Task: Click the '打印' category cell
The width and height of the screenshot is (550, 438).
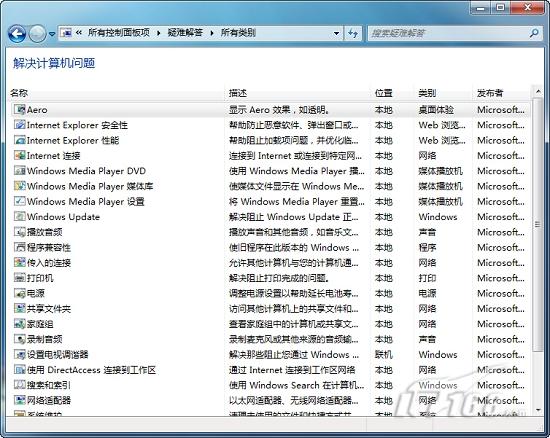Action: pyautogui.click(x=427, y=278)
